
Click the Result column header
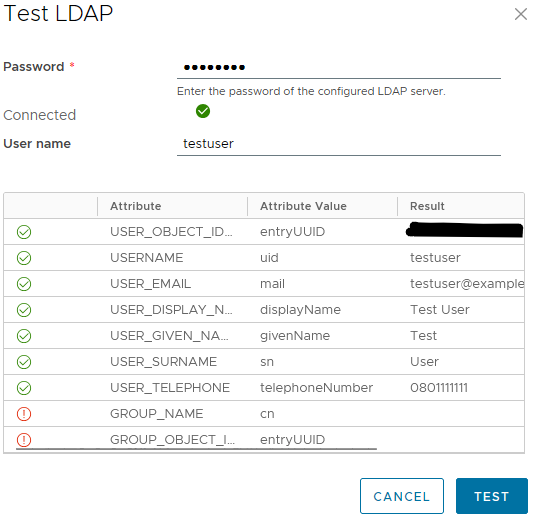(x=427, y=206)
